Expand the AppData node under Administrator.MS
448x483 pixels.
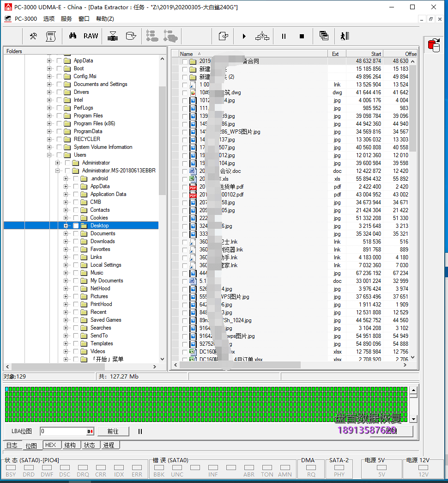click(x=66, y=186)
